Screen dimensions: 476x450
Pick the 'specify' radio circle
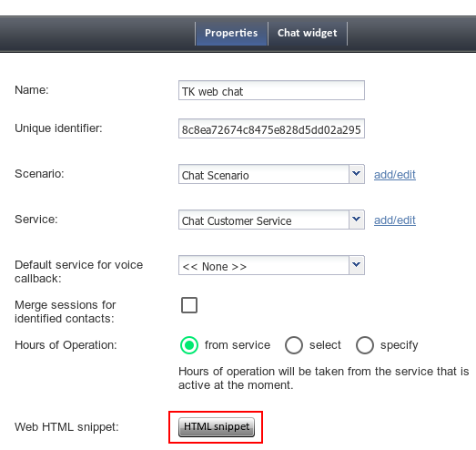(x=365, y=345)
